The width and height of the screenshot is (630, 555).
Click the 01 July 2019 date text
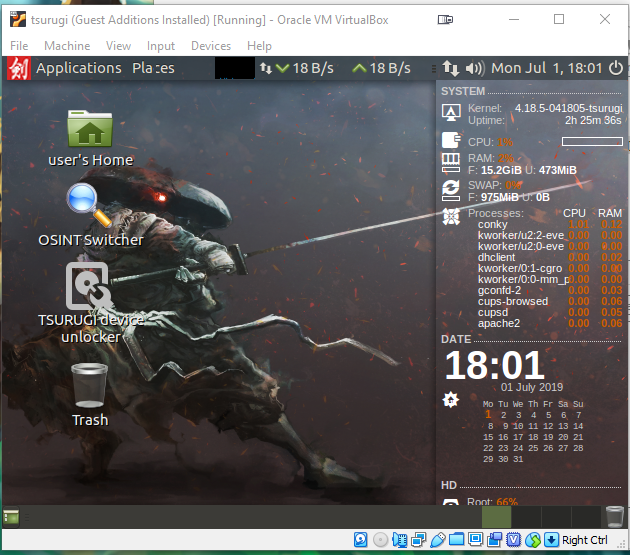pyautogui.click(x=532, y=387)
